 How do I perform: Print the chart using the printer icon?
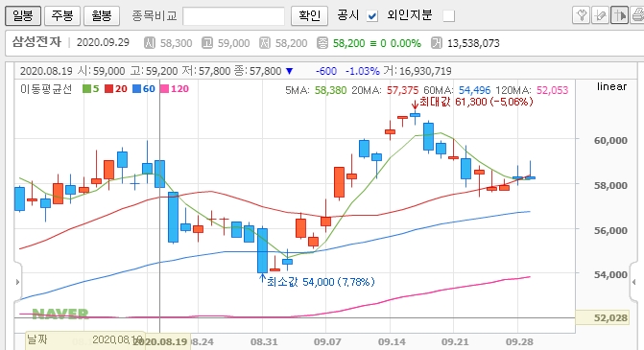637,15
